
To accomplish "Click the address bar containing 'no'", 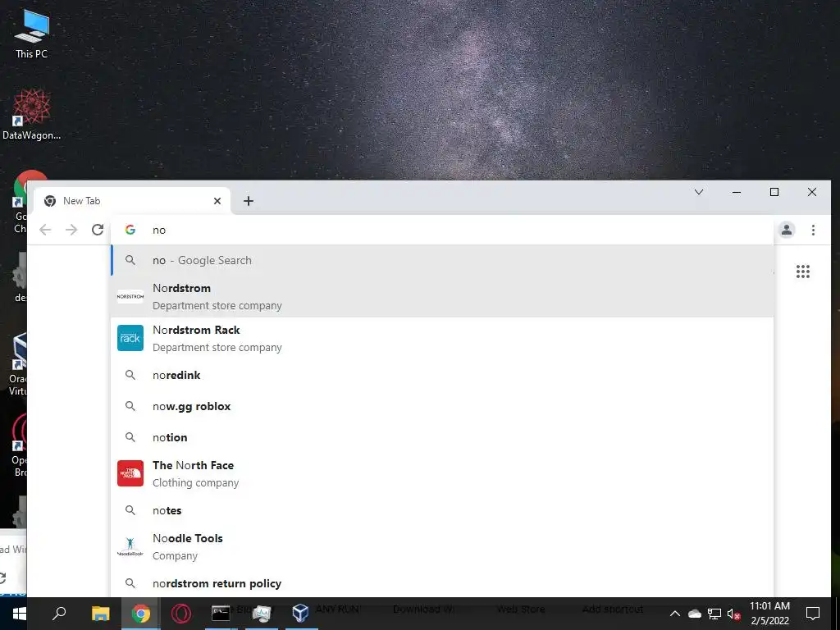I will coord(442,230).
